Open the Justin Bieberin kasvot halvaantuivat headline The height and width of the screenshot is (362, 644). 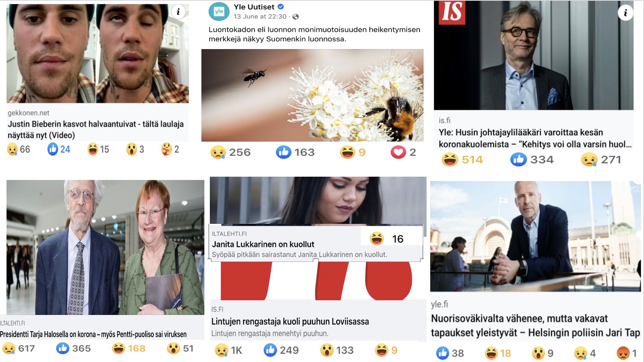96,130
